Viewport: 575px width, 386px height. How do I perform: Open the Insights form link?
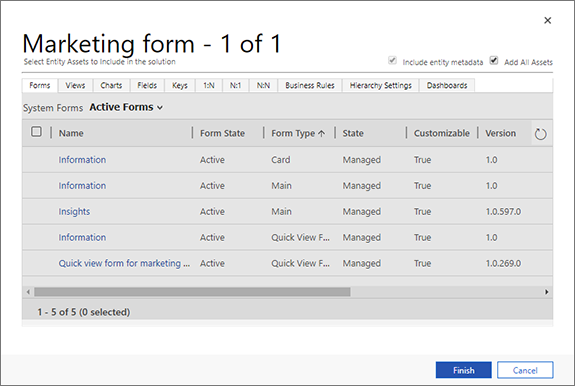(74, 212)
